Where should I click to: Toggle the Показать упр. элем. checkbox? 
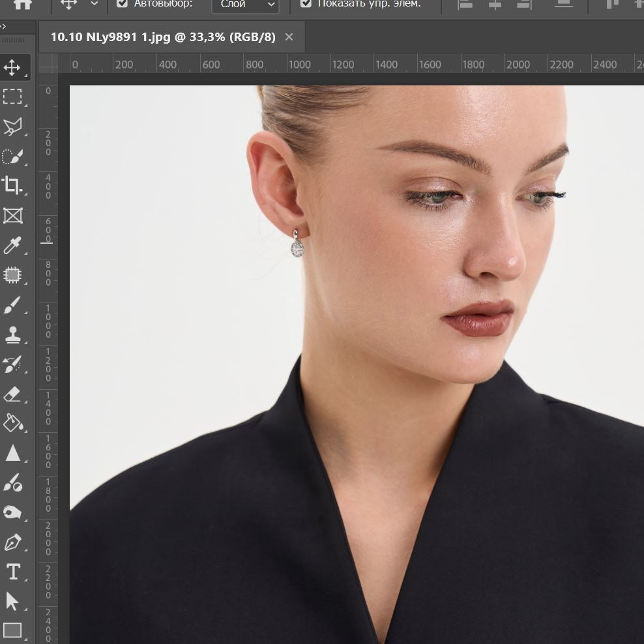[306, 4]
